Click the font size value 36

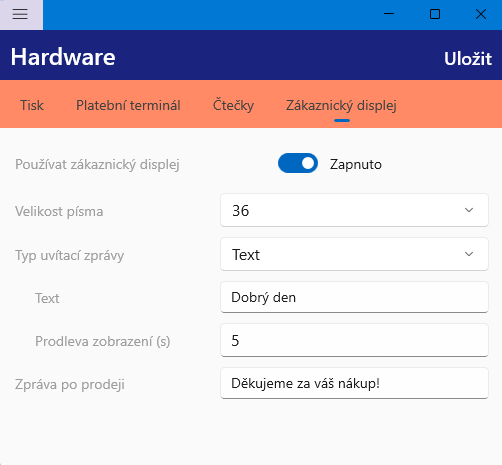pyautogui.click(x=241, y=211)
